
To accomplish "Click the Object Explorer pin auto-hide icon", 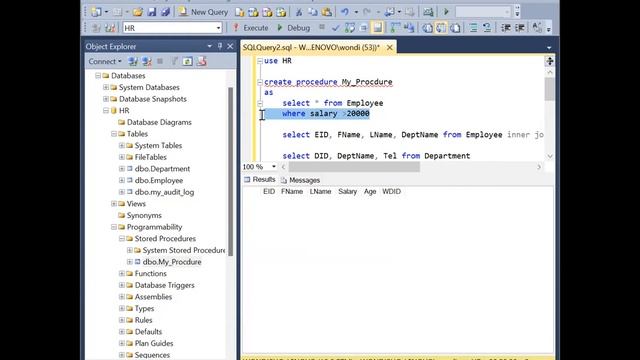I will pyautogui.click(x=220, y=46).
